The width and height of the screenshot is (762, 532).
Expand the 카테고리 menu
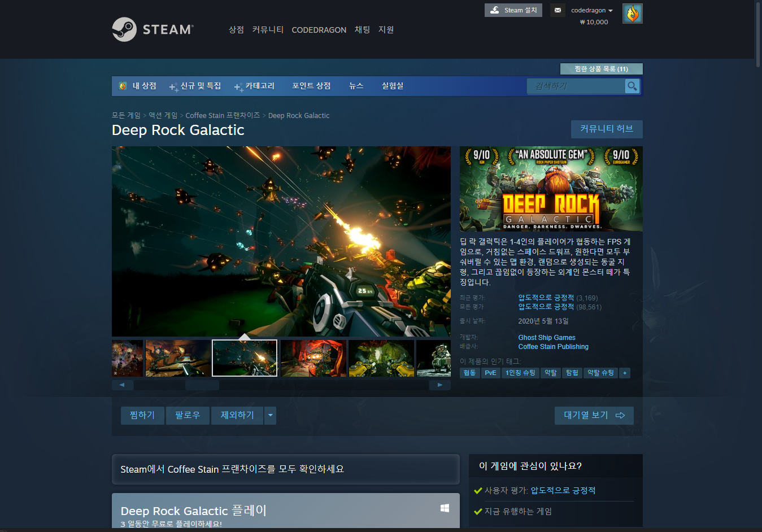click(255, 86)
